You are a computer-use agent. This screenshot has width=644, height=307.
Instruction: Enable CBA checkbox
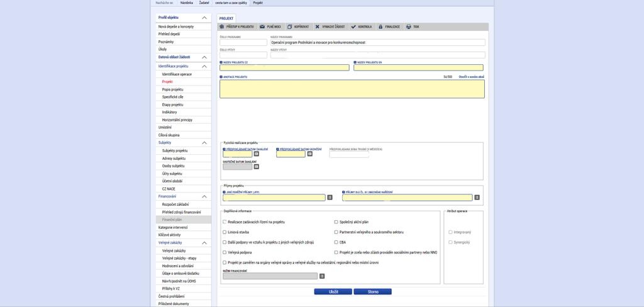click(x=336, y=242)
